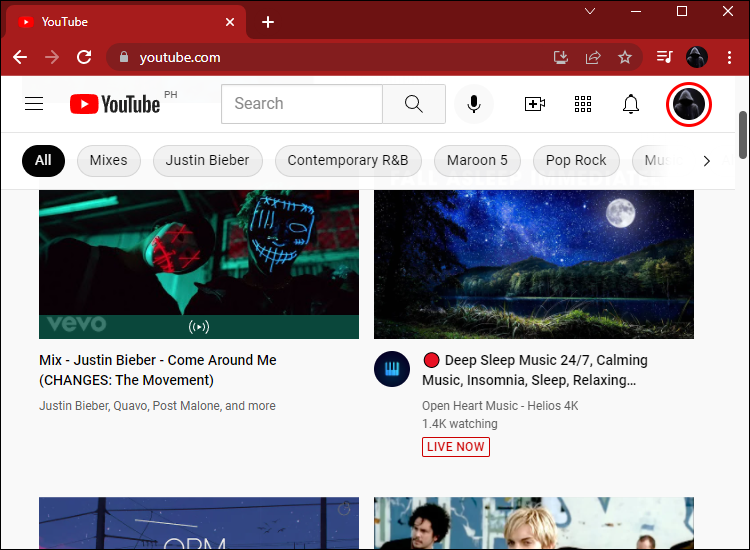Click the Search input field

[302, 104]
